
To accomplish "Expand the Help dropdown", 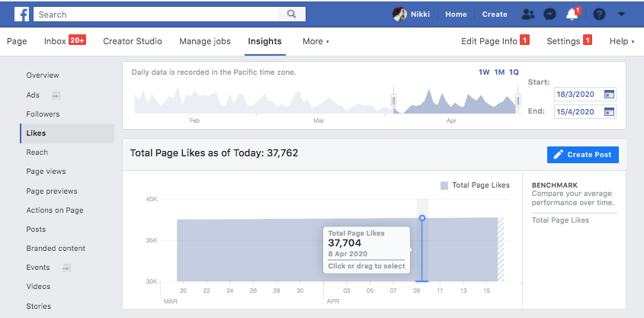I will coord(621,41).
